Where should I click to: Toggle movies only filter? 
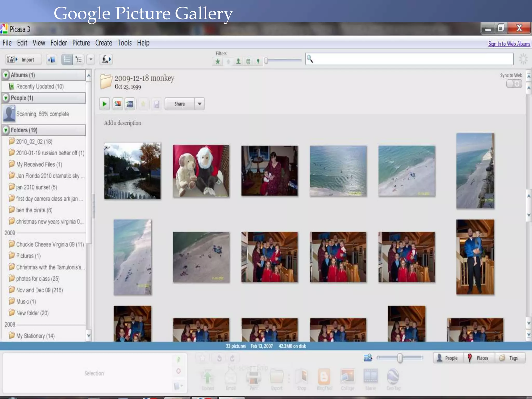point(248,62)
